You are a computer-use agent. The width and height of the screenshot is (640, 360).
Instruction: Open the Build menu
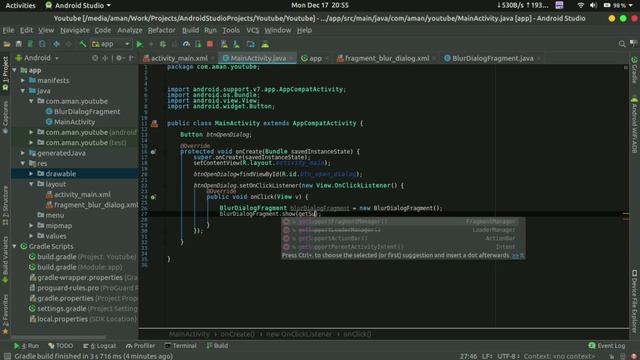[x=190, y=30]
